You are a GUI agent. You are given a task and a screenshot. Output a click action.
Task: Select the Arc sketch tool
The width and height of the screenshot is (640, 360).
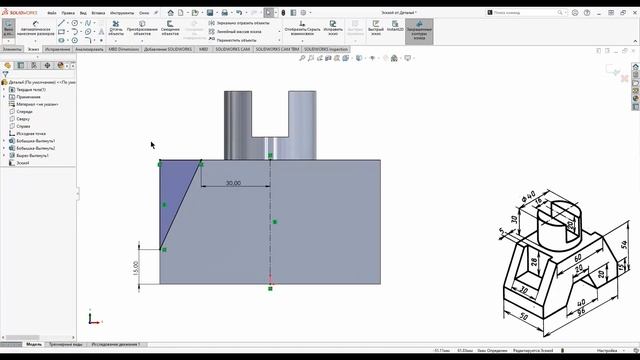tap(75, 31)
